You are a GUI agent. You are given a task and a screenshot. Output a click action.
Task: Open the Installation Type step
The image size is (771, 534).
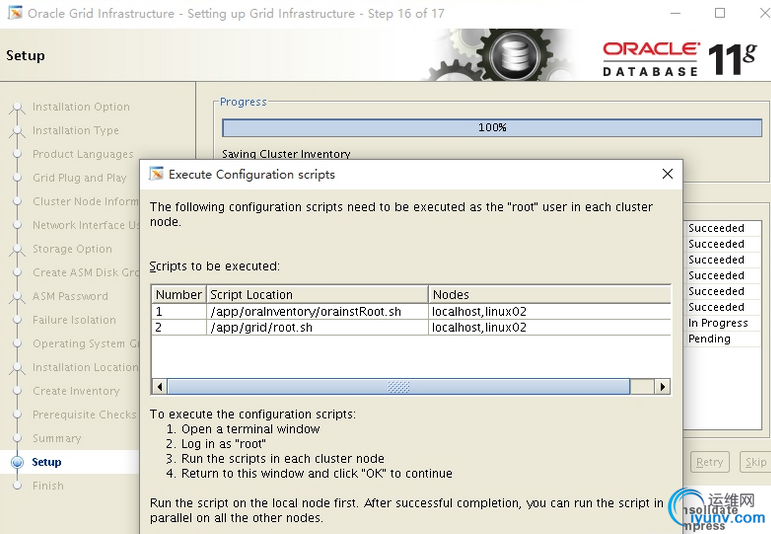76,130
